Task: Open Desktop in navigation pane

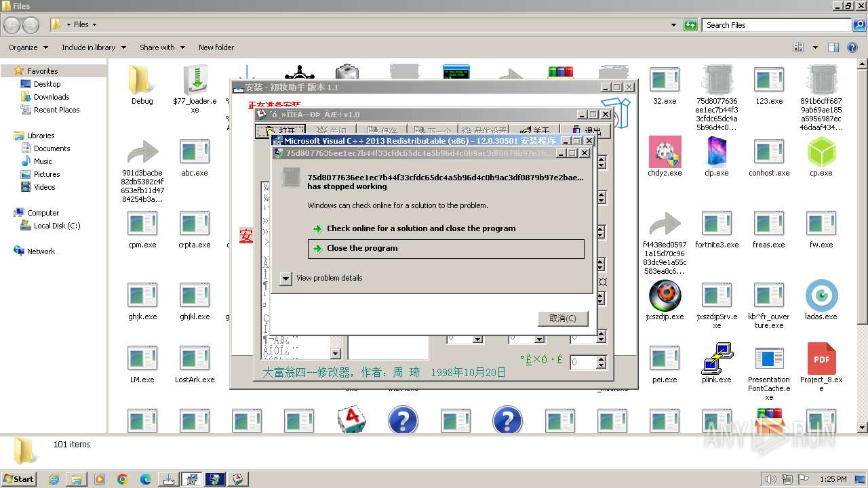Action: (x=47, y=84)
